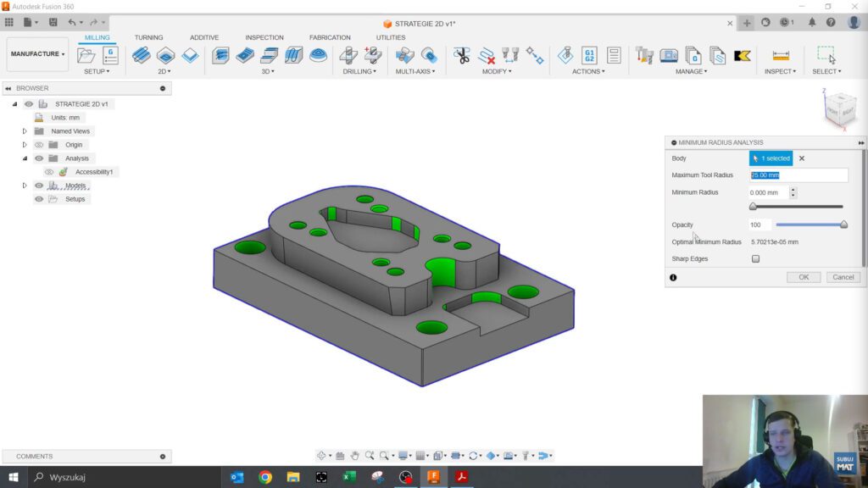
Task: Switch to the TURNING tab
Action: (148, 37)
